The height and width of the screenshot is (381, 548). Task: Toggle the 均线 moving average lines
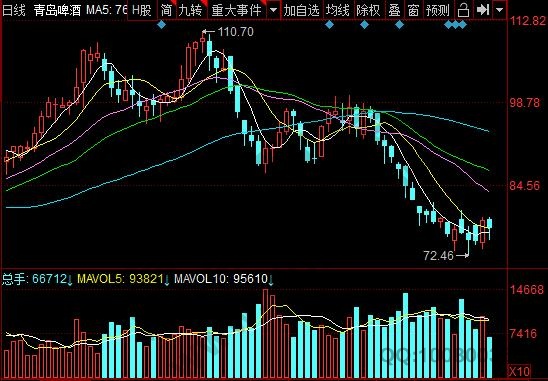337,10
